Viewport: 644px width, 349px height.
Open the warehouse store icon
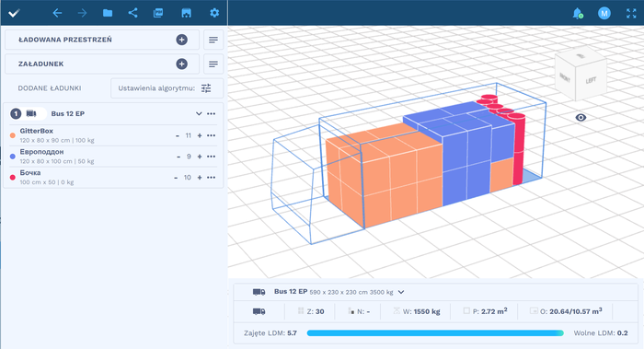(186, 13)
